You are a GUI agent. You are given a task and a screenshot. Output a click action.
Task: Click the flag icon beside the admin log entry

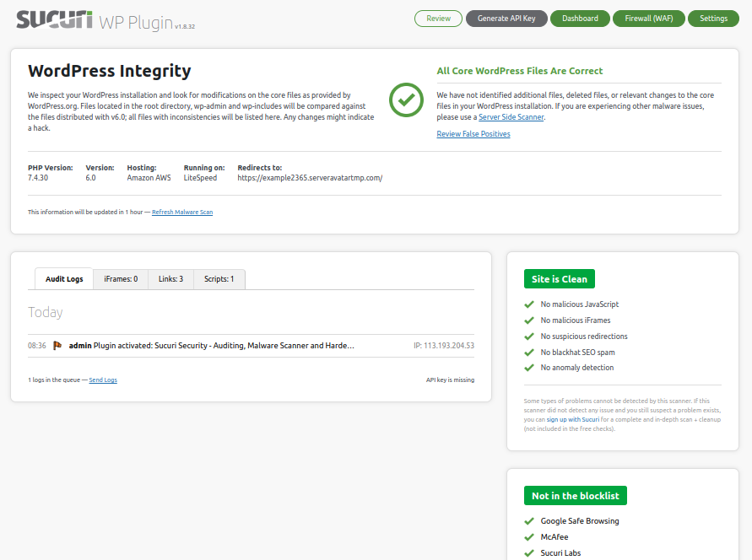click(57, 346)
